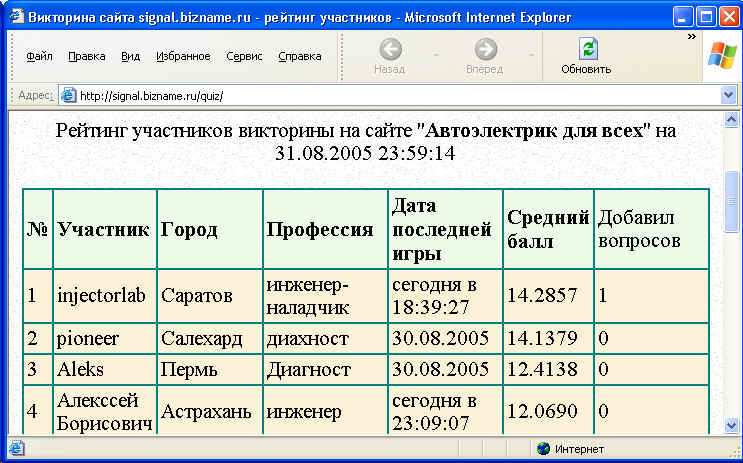Screen dimensions: 743x463
Task: Click the 30.08.2005 date in Aleks's row
Action: click(x=440, y=369)
